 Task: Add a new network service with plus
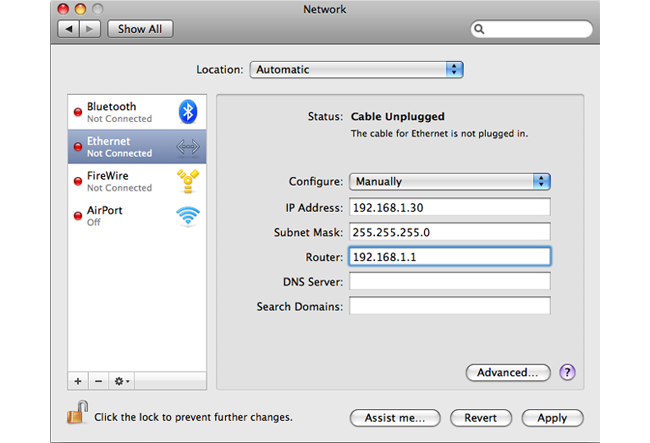click(x=78, y=382)
